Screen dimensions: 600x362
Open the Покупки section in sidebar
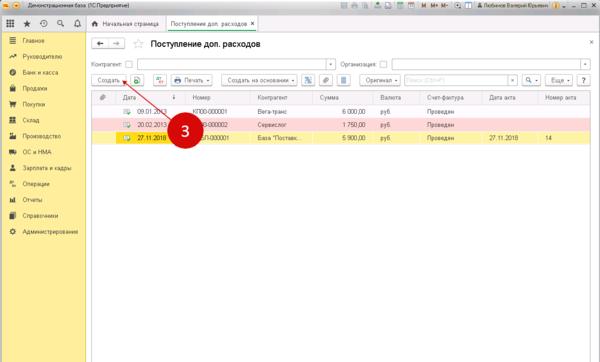point(34,104)
